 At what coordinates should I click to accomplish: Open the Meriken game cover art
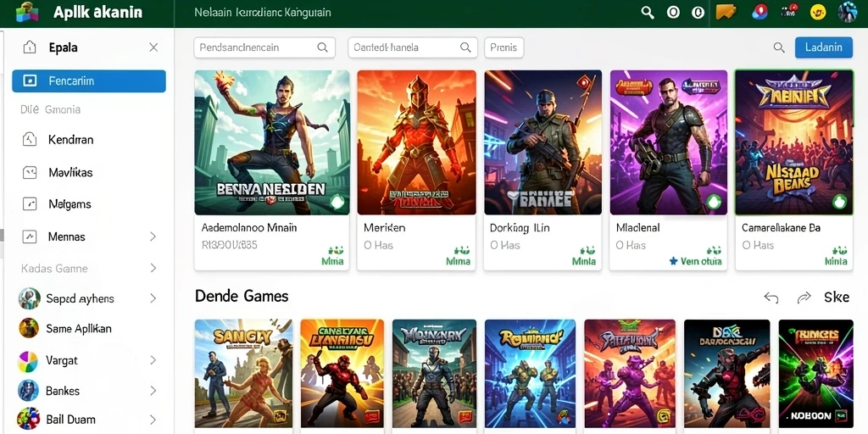416,142
